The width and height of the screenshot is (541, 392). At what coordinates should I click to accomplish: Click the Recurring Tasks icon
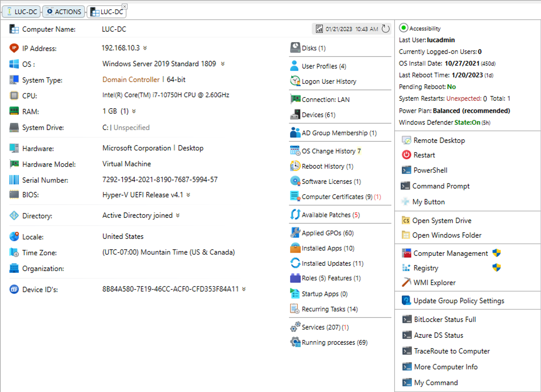point(295,309)
